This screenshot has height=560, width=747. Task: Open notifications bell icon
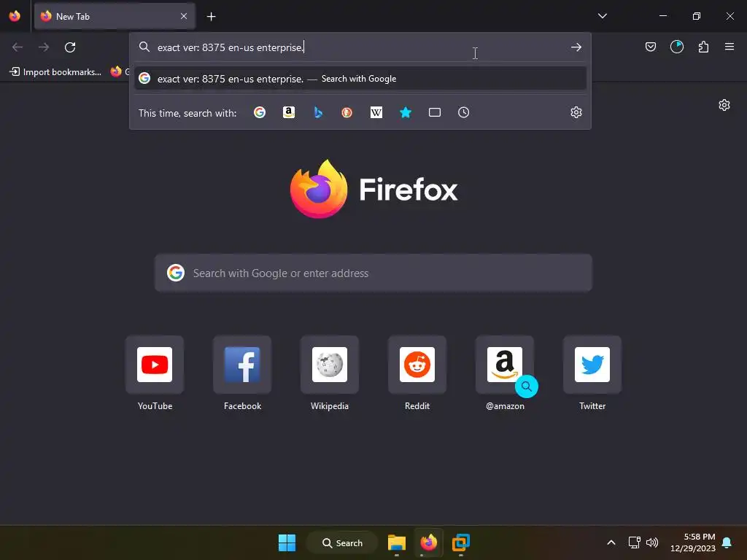[727, 542]
